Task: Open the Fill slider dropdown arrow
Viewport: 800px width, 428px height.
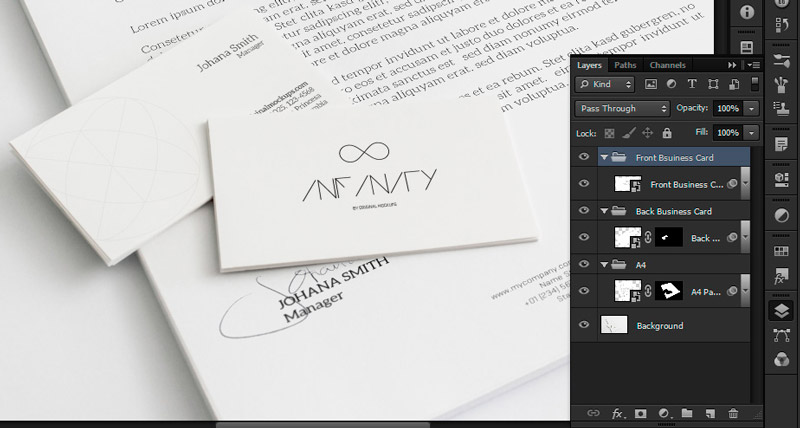Action: (752, 133)
